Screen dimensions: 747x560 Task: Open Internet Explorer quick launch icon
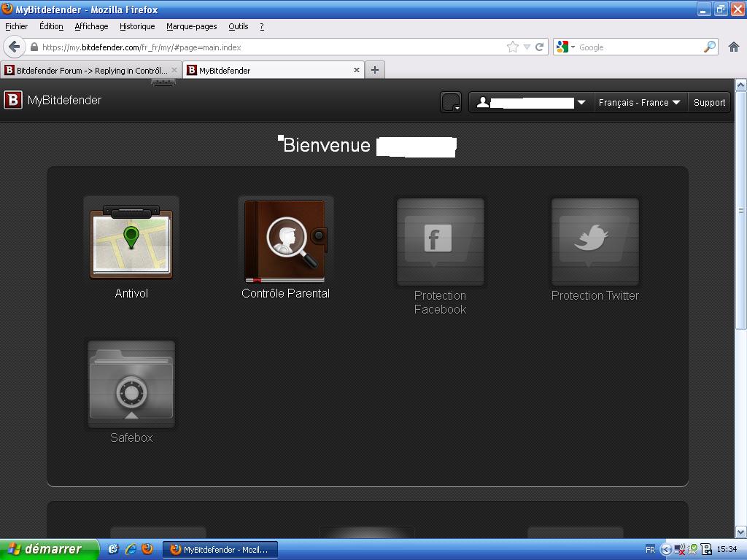(x=131, y=549)
